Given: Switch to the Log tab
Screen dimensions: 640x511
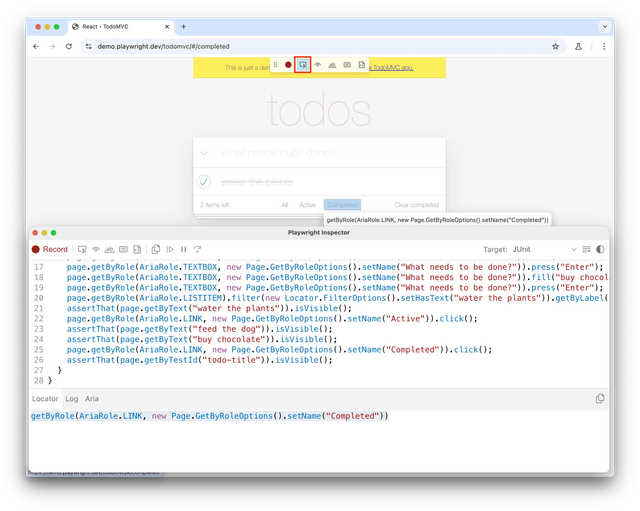Looking at the screenshot, I should (x=71, y=398).
